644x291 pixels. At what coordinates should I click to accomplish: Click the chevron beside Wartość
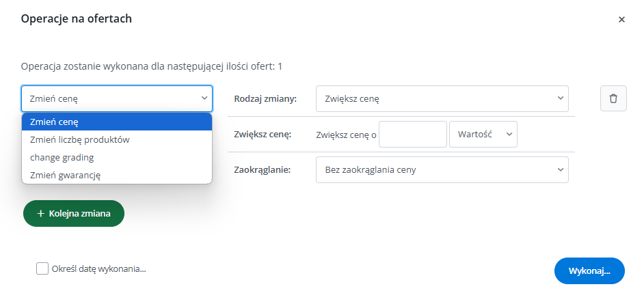tap(509, 134)
